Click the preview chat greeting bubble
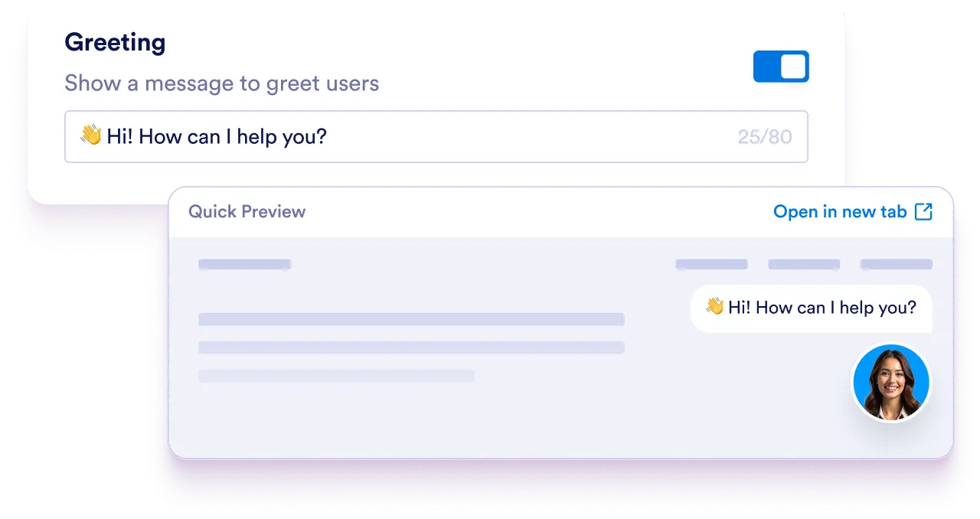The image size is (980, 519). tap(811, 308)
